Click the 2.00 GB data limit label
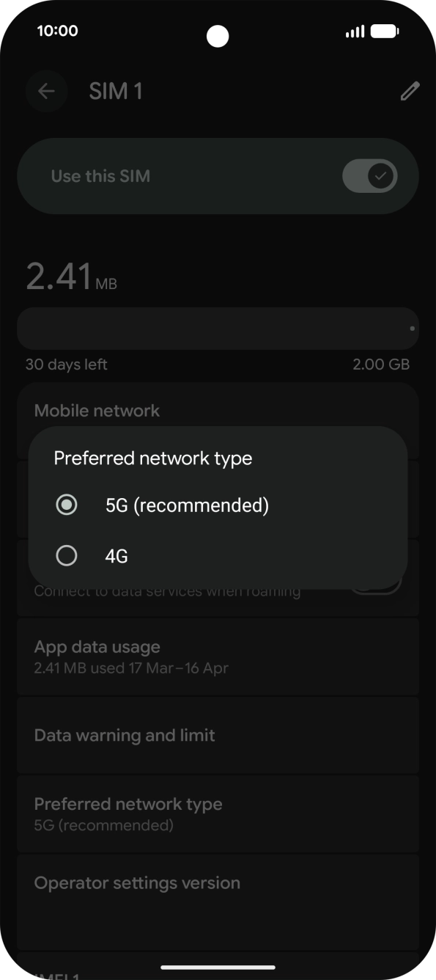The height and width of the screenshot is (980, 436). click(x=382, y=364)
